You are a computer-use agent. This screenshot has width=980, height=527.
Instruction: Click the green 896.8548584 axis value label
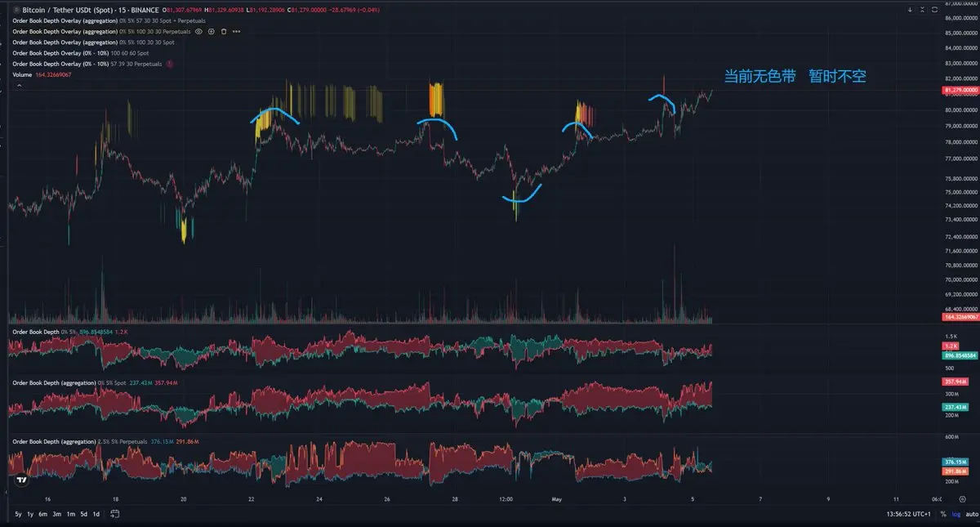960,355
